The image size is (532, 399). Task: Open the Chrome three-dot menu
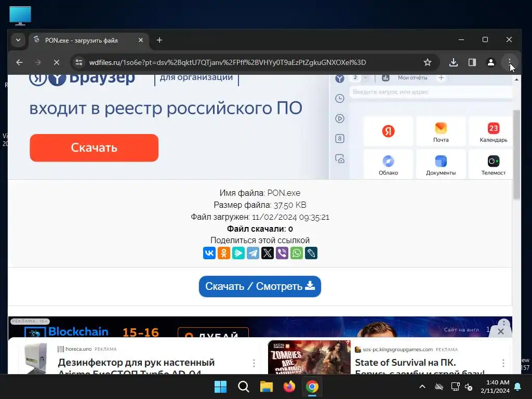(509, 62)
